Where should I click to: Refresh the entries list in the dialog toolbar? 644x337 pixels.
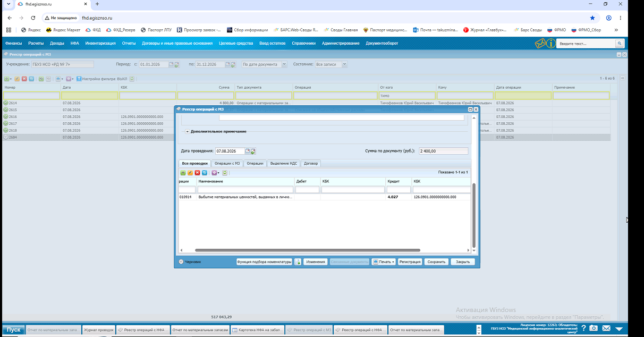tap(225, 173)
